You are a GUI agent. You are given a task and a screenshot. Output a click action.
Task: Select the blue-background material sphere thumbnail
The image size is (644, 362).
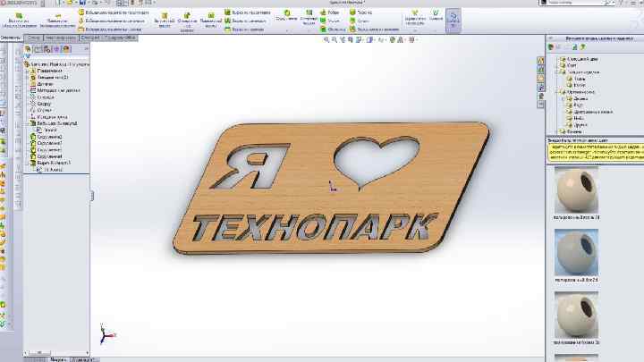click(576, 252)
